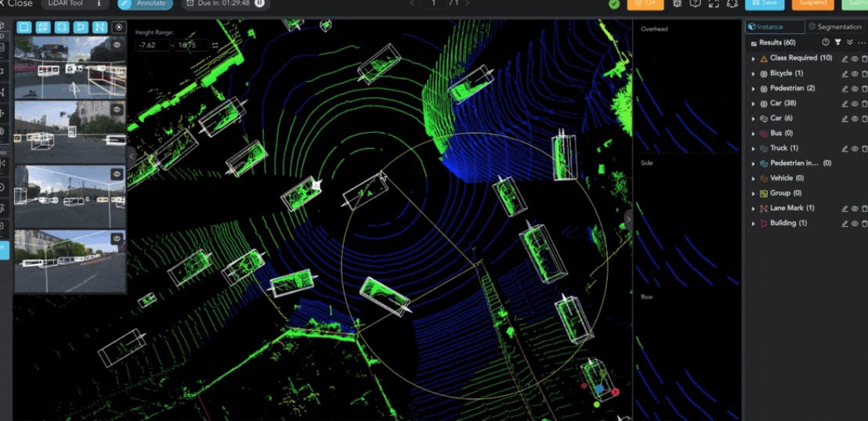Select the 3D cuboid annotation tool

42,27
